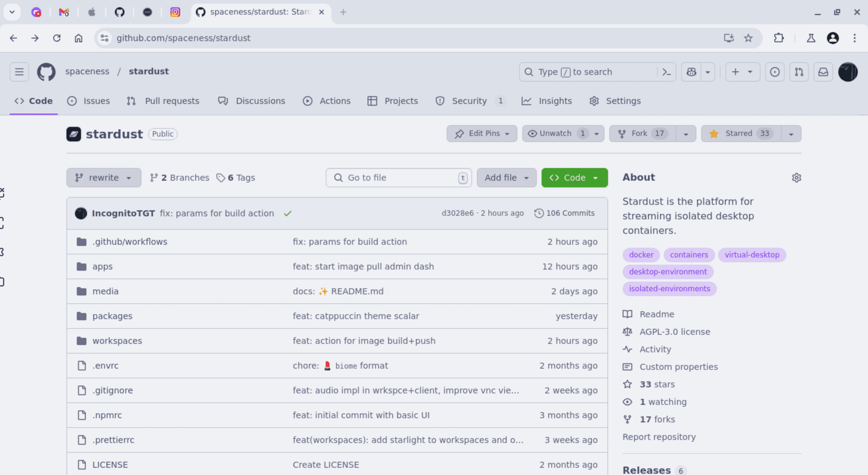Open the AGPL-3.0 license link
Screen dimensions: 868x475
[675, 332]
